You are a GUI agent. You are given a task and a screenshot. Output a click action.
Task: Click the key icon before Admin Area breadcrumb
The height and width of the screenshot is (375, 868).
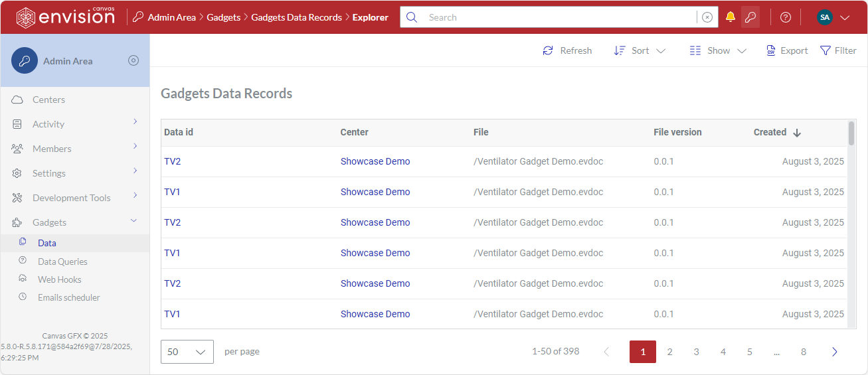[x=138, y=17]
